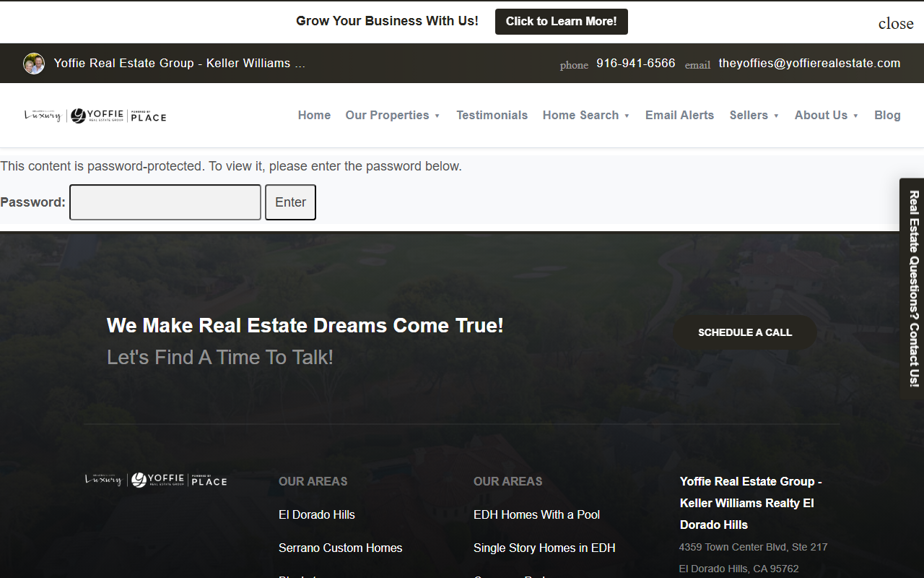Open the EDH Homes With a Pool link
The width and height of the screenshot is (924, 578).
pyautogui.click(x=537, y=514)
